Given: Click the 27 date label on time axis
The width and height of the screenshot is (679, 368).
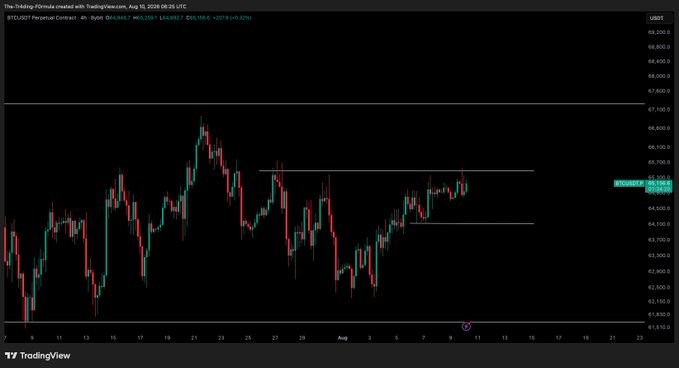Looking at the screenshot, I should tap(275, 338).
